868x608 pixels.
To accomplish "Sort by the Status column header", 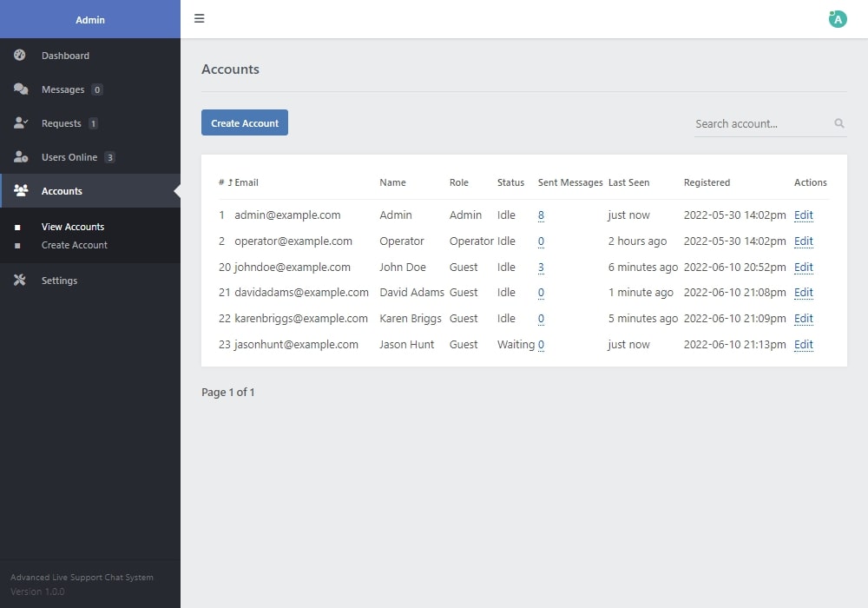I will [510, 182].
